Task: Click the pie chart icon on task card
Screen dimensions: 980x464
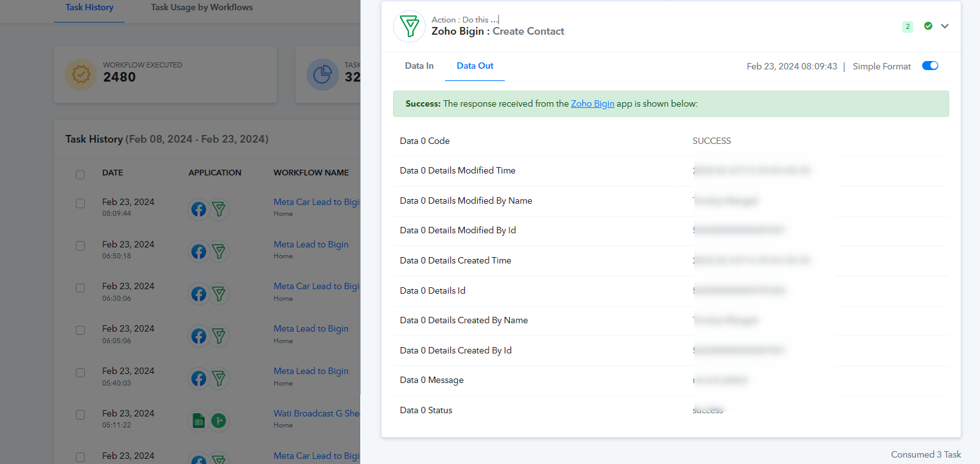Action: [x=322, y=75]
